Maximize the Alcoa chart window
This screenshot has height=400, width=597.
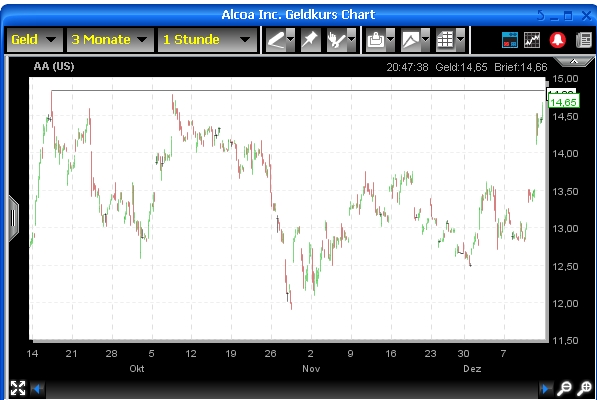[568, 16]
